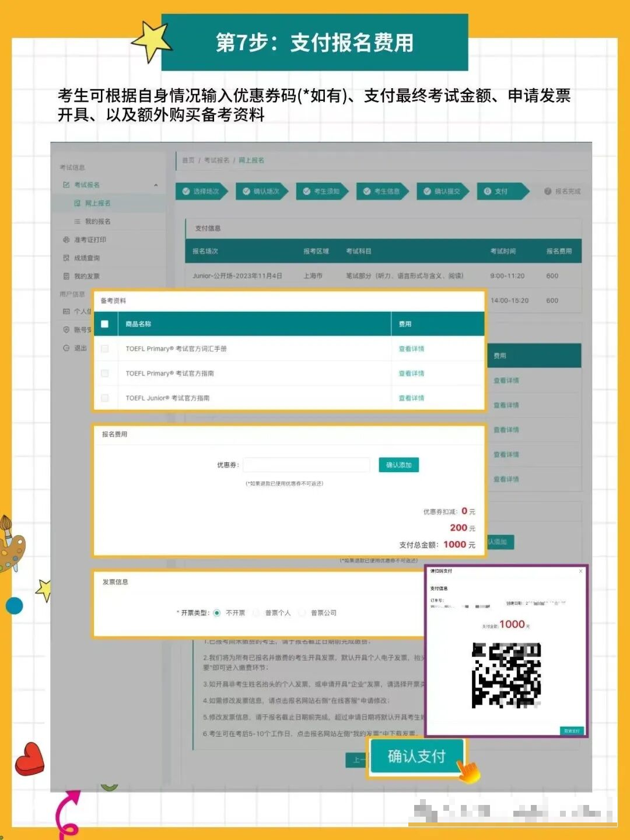Close the 请扫码支付 payment popup
Screen dimensions: 630x840
(581, 571)
